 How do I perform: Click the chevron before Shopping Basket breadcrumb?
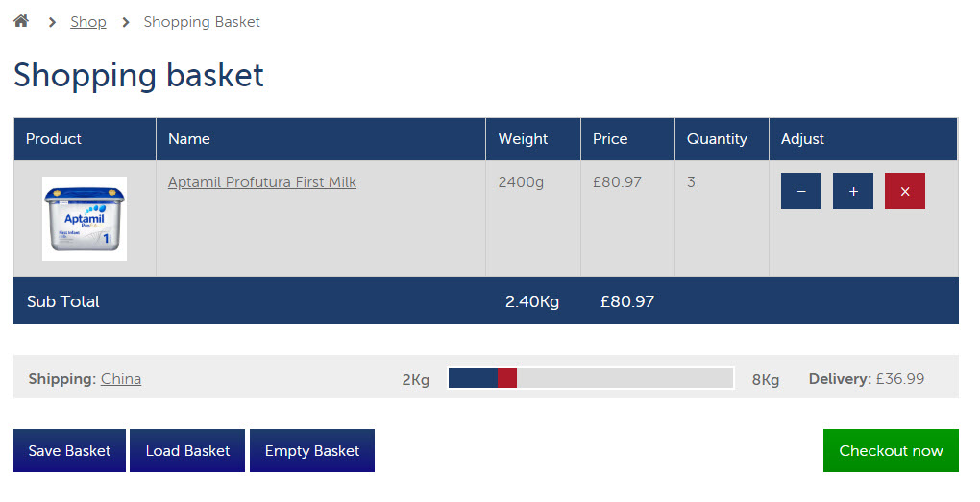[x=126, y=22]
